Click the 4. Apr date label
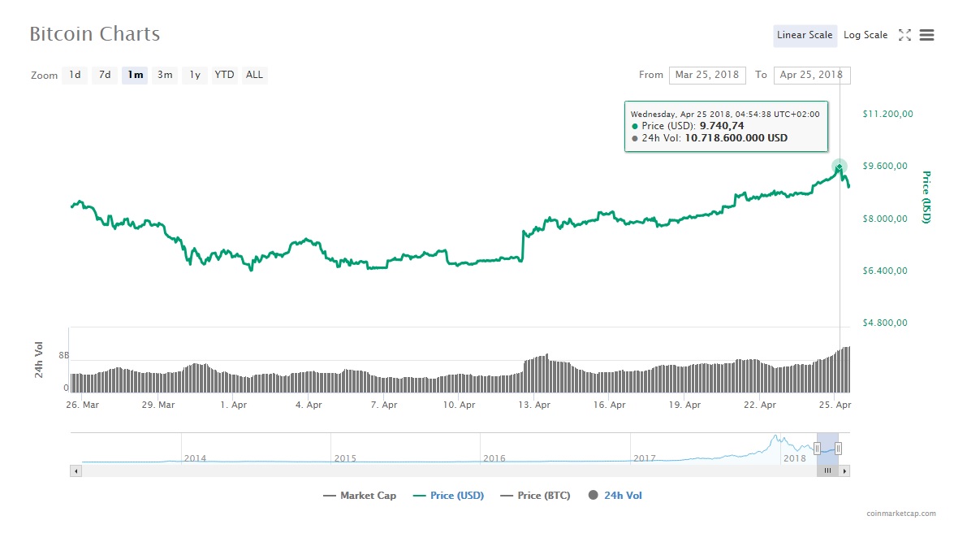This screenshot has width=980, height=555. coord(309,405)
